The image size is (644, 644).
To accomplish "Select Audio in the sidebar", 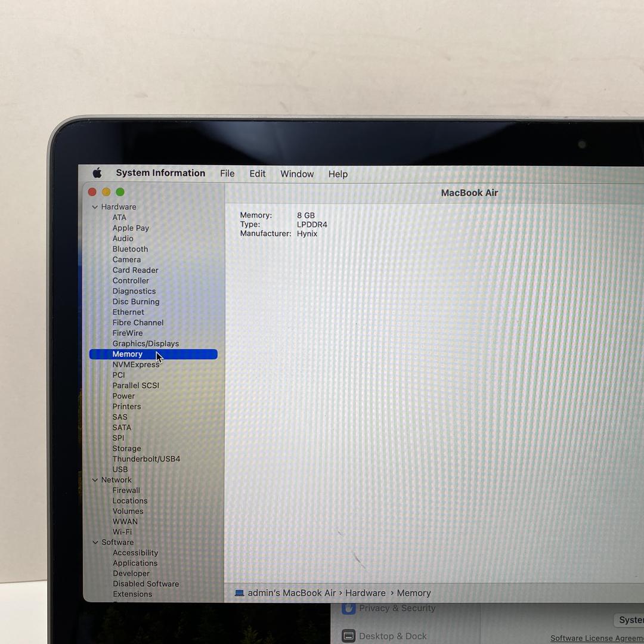I will 123,238.
